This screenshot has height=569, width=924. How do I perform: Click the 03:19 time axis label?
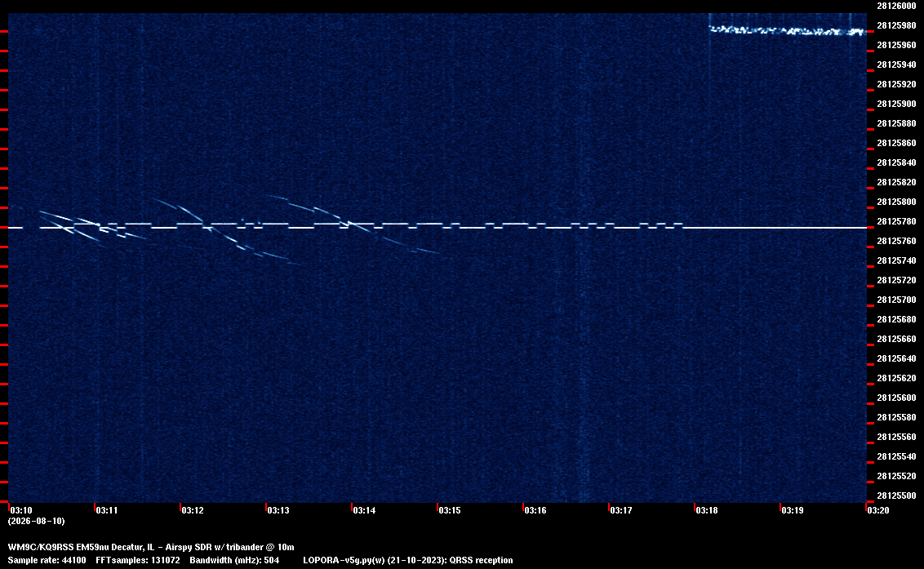[793, 510]
